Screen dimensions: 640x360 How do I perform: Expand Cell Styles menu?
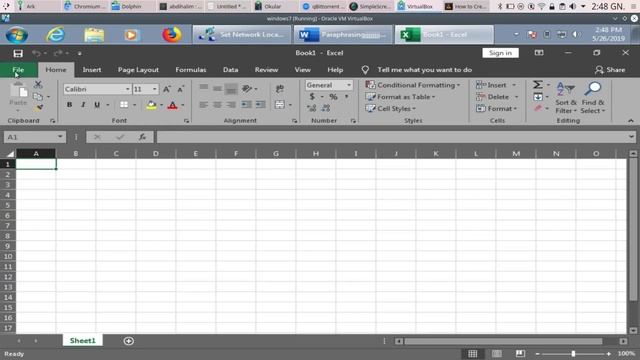tap(391, 109)
